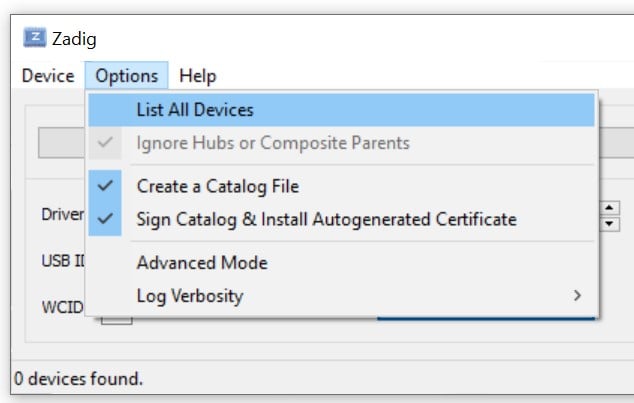634x403 pixels.
Task: Click the driver stepper up arrow
Action: point(610,208)
